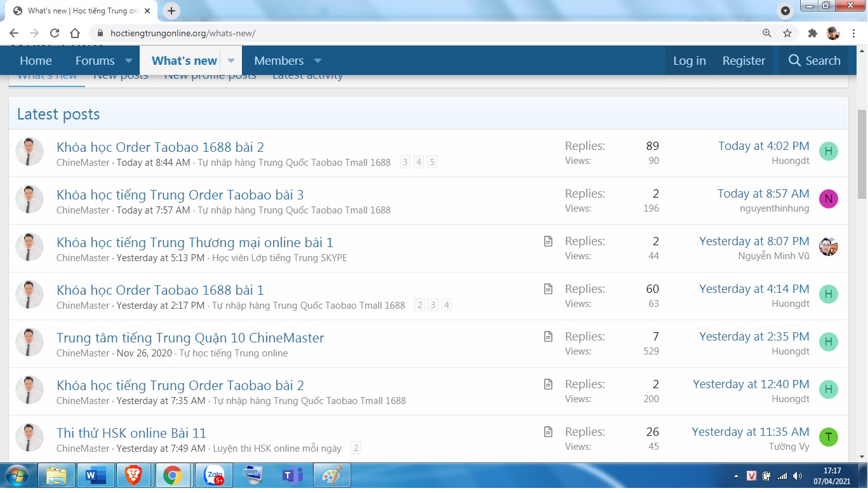The image size is (868, 493).
Task: Go to the Home menu item
Action: point(36,61)
